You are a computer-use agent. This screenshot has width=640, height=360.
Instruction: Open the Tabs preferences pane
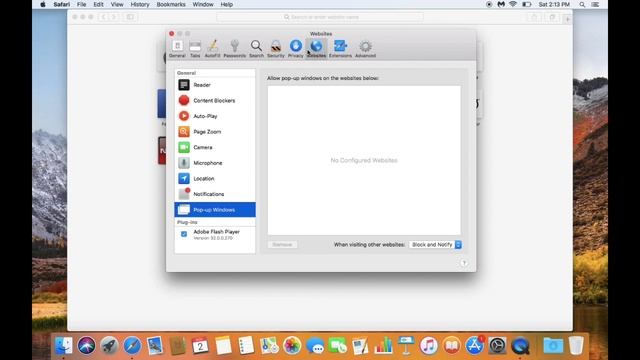click(x=195, y=49)
